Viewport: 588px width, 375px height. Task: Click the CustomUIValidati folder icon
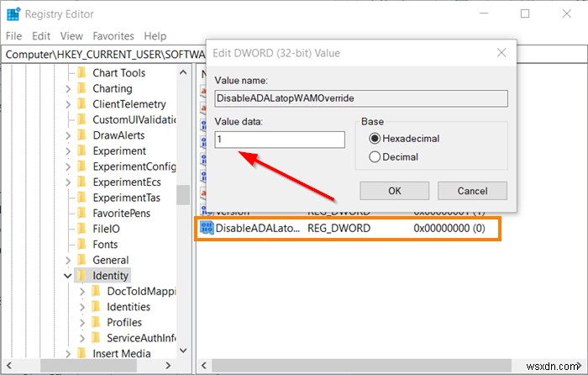coord(81,119)
